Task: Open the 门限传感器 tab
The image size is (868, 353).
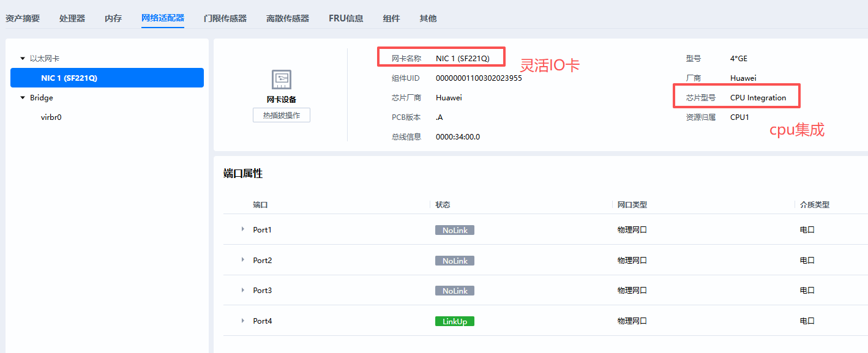Action: point(225,18)
